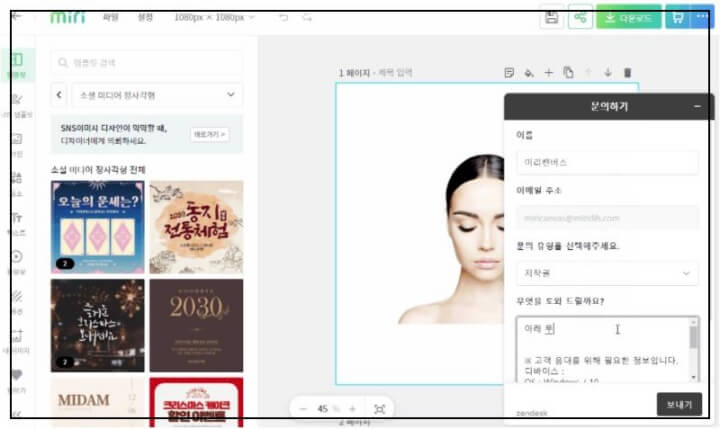Select the red 크리스마스 케이크 template thumbnail
Image resolution: width=720 pixels, height=429 pixels.
point(196,402)
